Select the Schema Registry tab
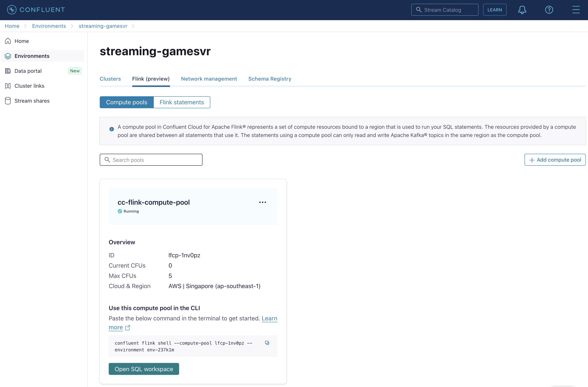The height and width of the screenshot is (387, 588). click(x=270, y=79)
